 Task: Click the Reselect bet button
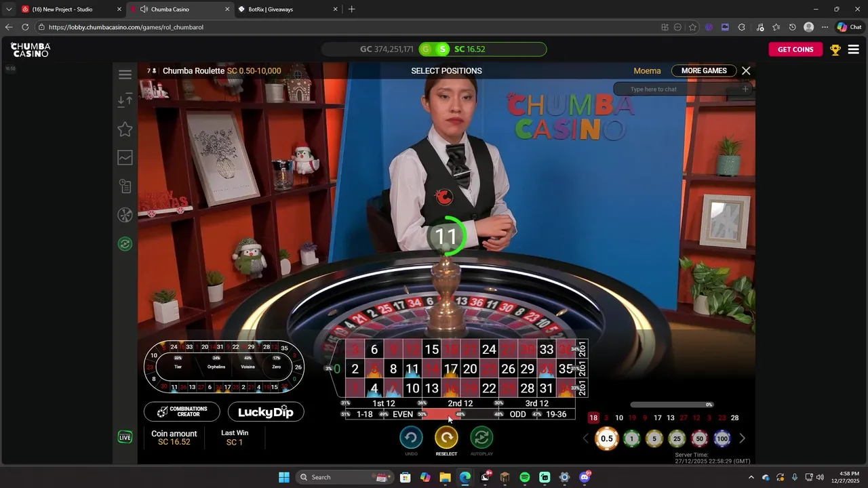click(x=446, y=438)
